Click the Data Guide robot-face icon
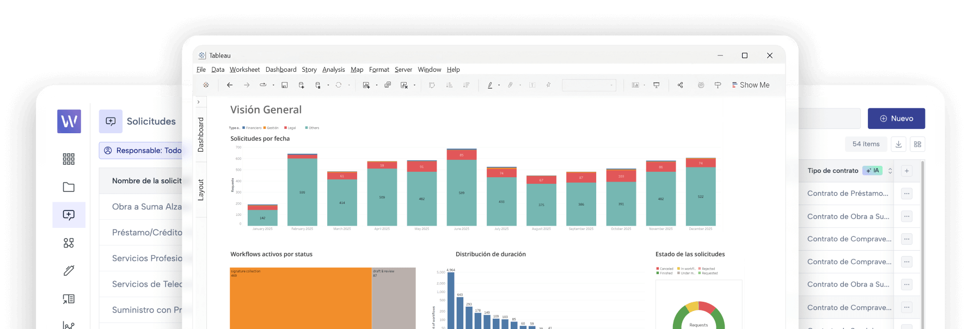 click(701, 85)
